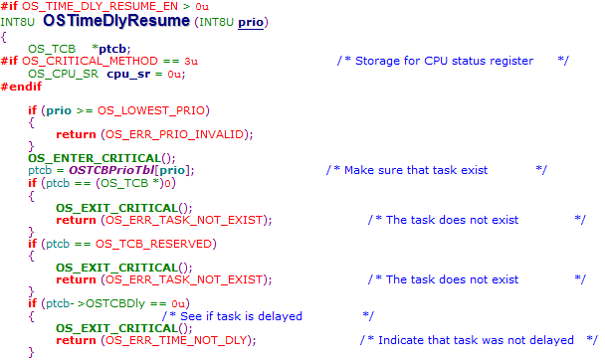Click the underlined prio parameter in function signature

pyautogui.click(x=251, y=23)
